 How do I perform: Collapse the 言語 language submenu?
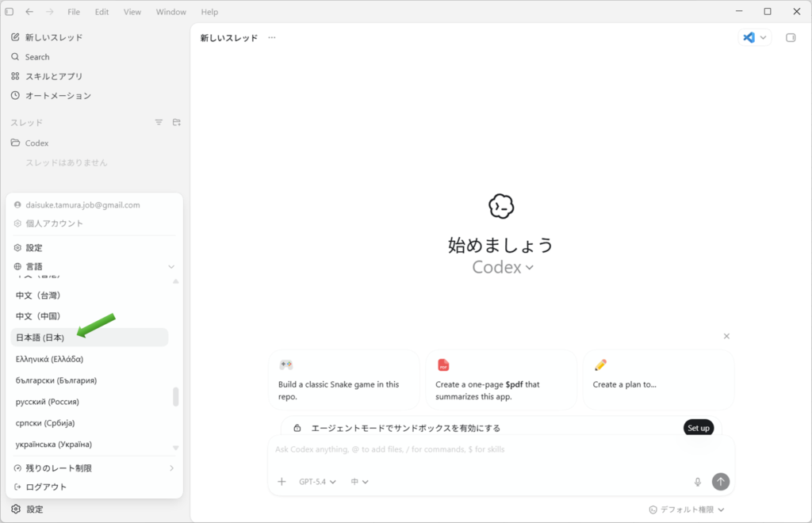tap(170, 267)
